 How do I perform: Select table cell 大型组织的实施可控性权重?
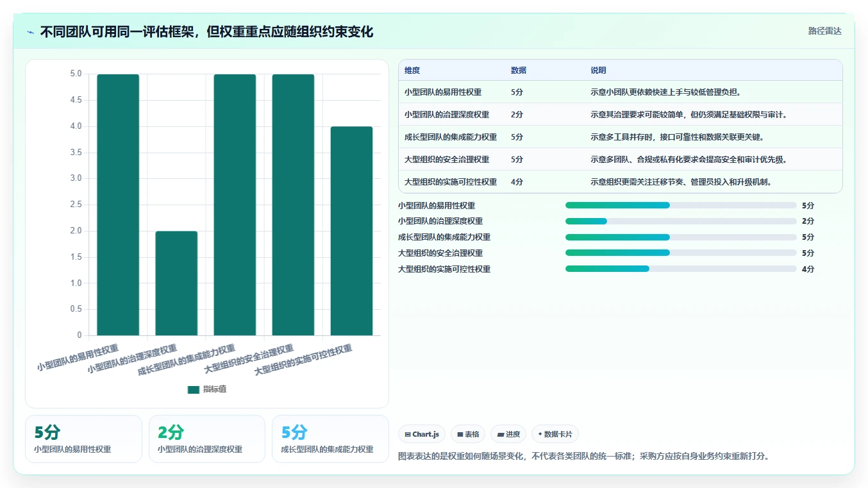click(451, 182)
